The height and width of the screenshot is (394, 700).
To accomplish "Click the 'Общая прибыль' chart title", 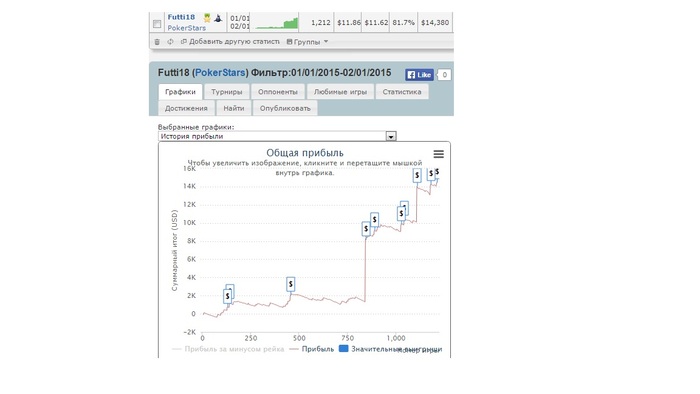I will pos(305,153).
